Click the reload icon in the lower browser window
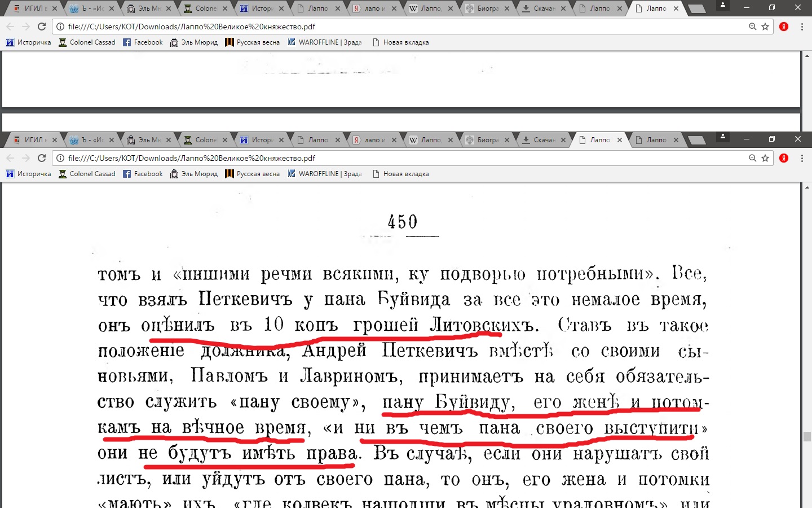The width and height of the screenshot is (812, 508). (x=42, y=158)
